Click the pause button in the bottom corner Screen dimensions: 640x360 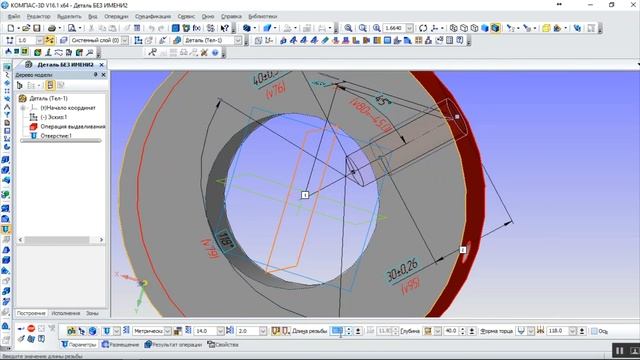coord(620,351)
